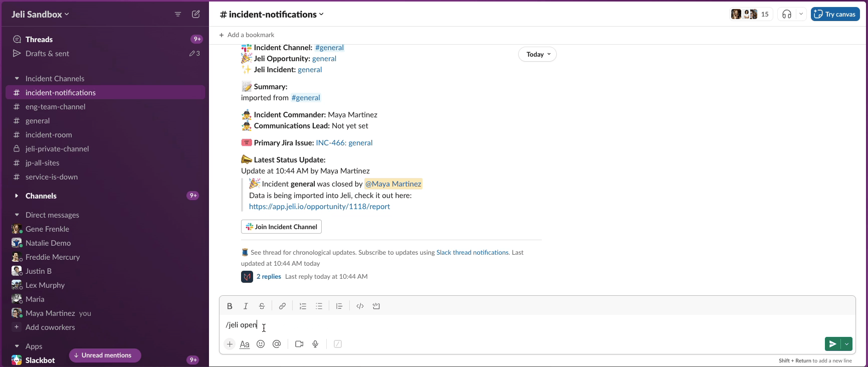Go to the service-is-down channel

click(x=105, y=176)
